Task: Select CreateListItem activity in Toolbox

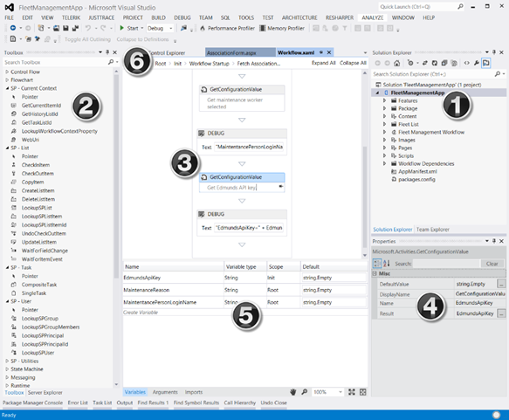Action: coord(38,190)
